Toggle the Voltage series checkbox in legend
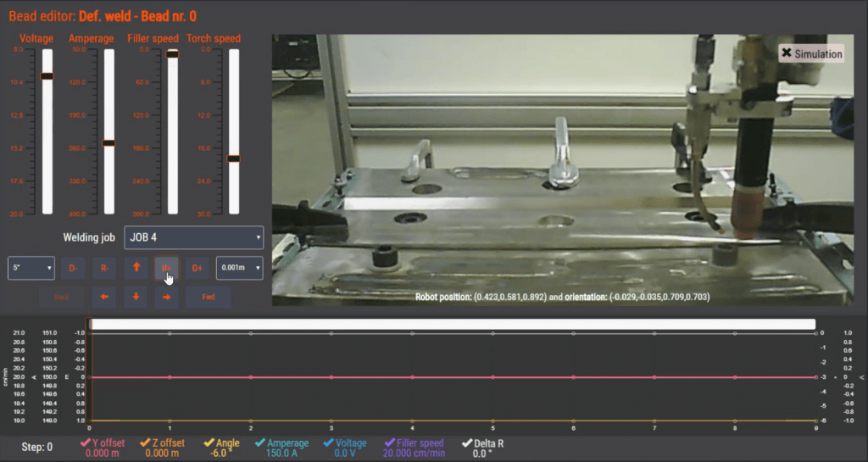 pyautogui.click(x=328, y=443)
